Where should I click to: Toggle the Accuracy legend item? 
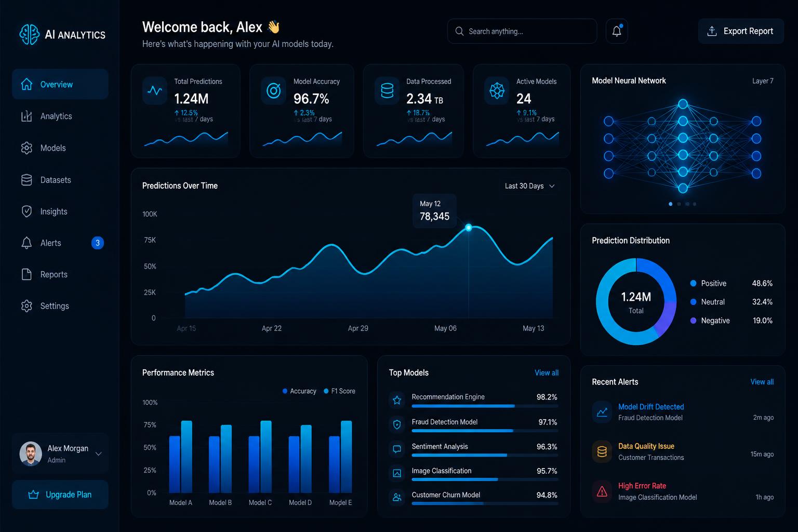click(x=299, y=391)
